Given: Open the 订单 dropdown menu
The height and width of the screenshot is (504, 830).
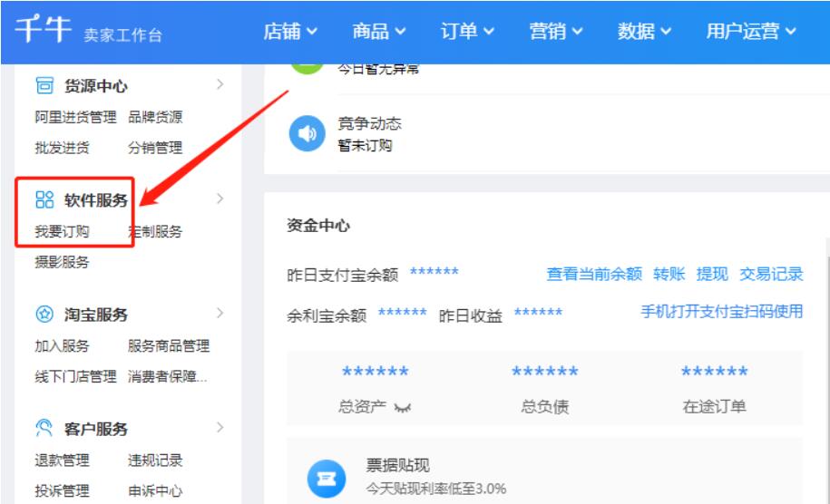Looking at the screenshot, I should (467, 31).
